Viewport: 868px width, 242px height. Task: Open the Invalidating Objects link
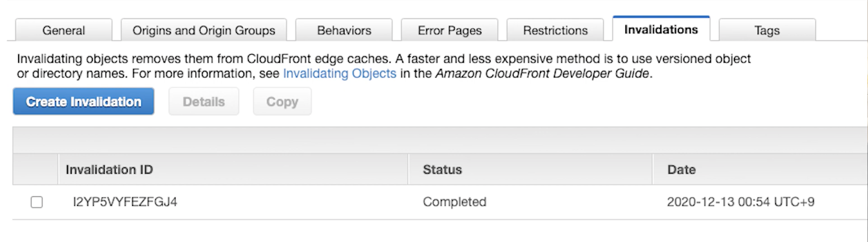340,73
